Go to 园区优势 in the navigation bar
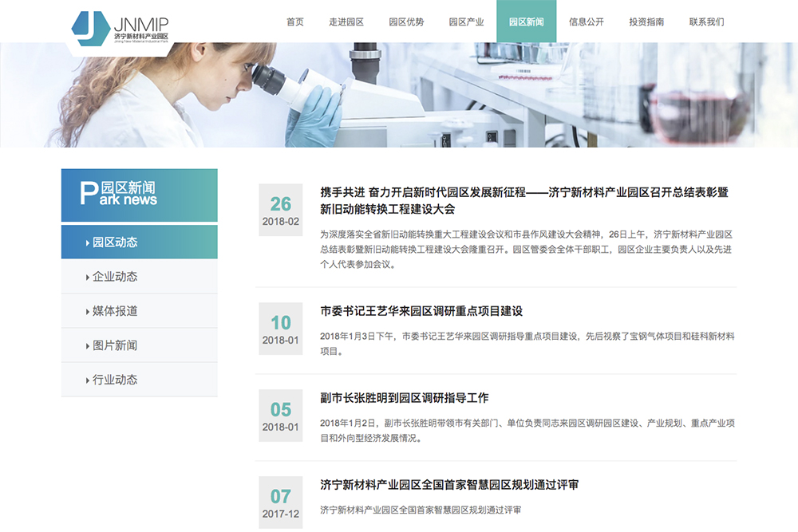 [x=406, y=22]
